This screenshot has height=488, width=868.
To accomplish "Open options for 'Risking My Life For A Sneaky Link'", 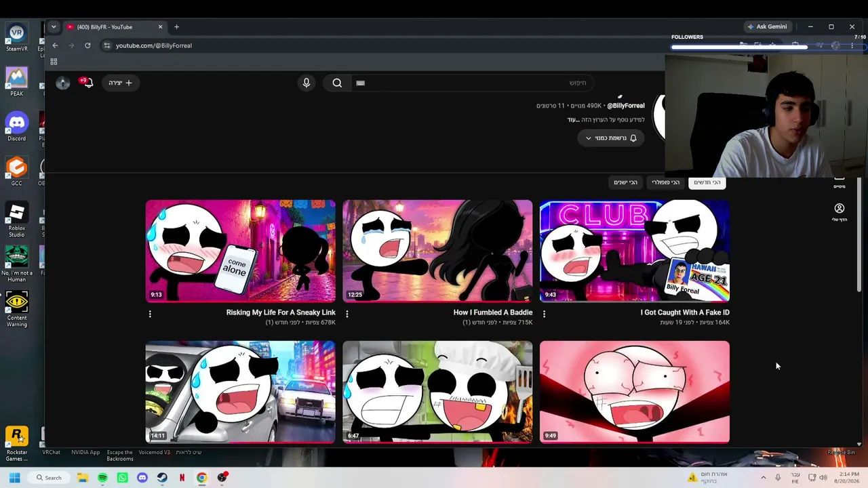I will [150, 314].
